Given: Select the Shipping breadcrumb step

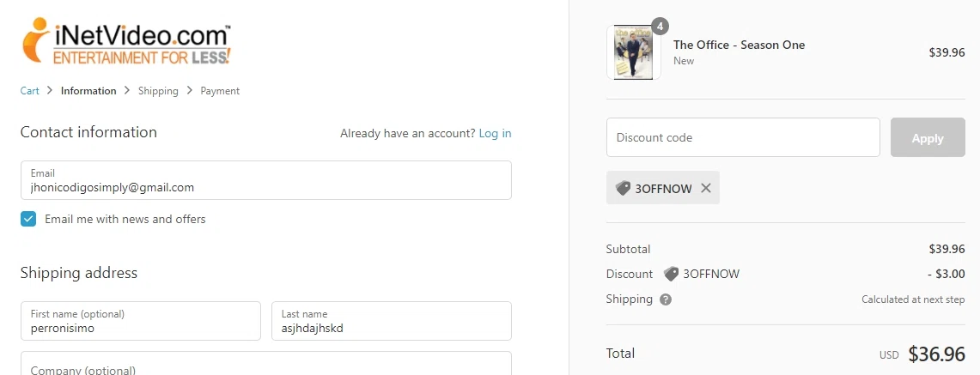Looking at the screenshot, I should click(158, 91).
